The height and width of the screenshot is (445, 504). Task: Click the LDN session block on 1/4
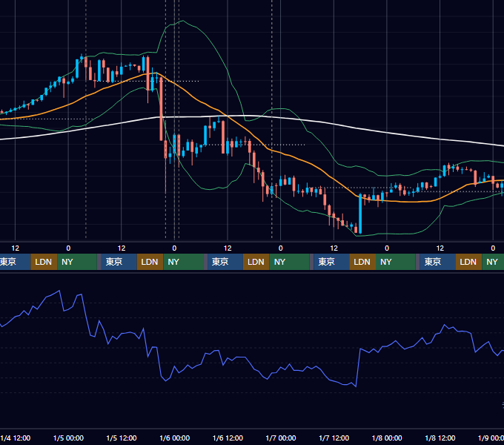pos(44,262)
